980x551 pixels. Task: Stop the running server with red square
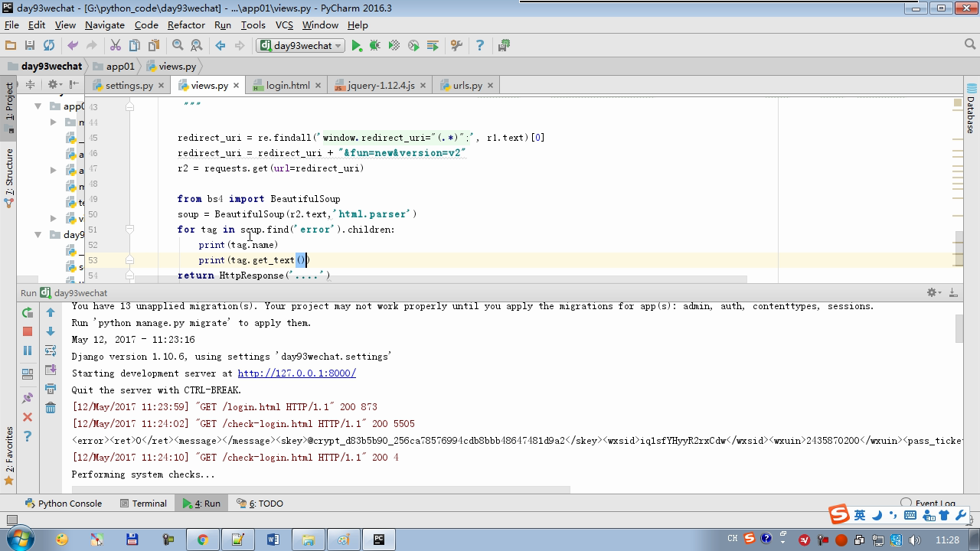28,331
